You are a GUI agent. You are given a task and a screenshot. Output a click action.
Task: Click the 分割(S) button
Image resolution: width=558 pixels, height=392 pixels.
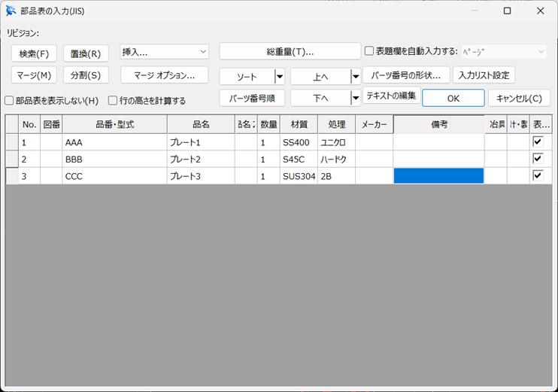pos(86,75)
